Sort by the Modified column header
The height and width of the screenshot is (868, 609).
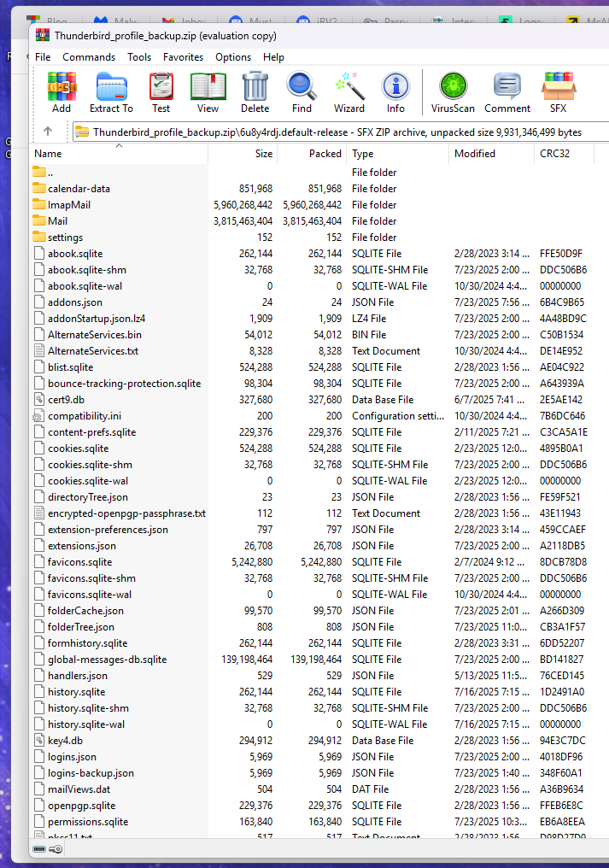(492, 153)
